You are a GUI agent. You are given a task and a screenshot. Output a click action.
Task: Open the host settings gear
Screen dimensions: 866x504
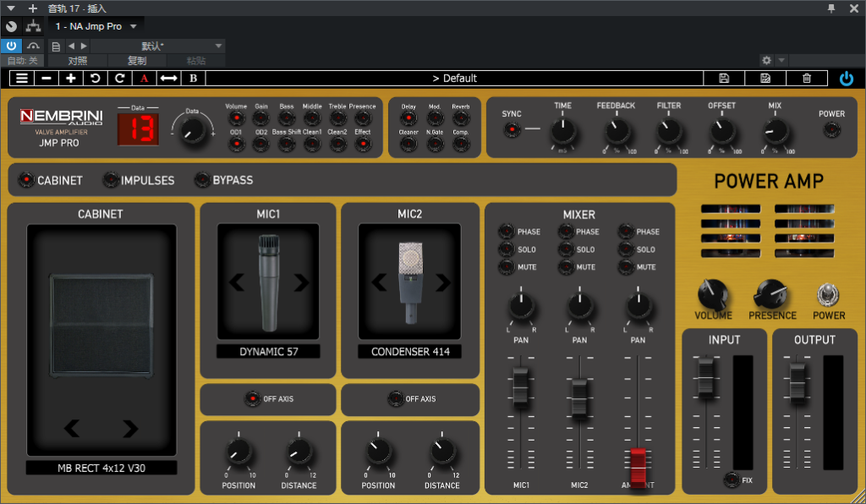[766, 60]
